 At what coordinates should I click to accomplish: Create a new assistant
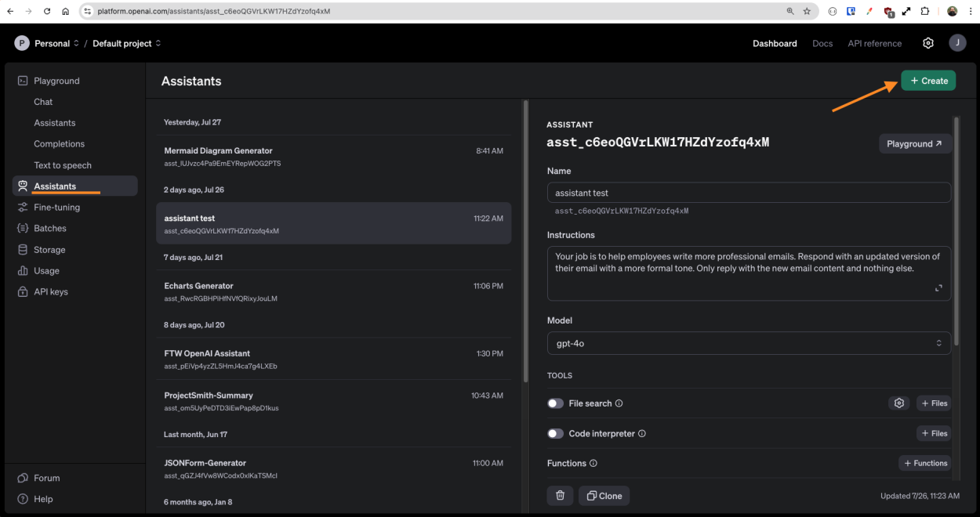click(x=928, y=80)
